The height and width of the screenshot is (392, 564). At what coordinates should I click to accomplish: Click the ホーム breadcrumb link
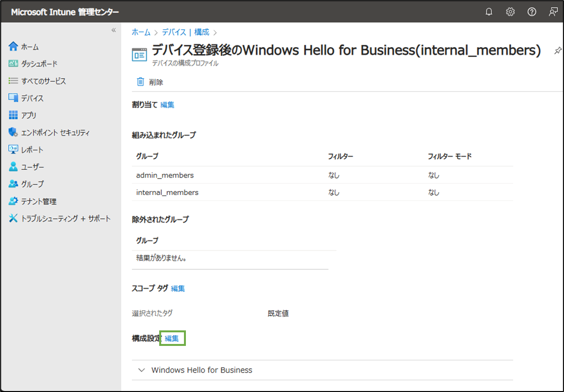(x=141, y=33)
